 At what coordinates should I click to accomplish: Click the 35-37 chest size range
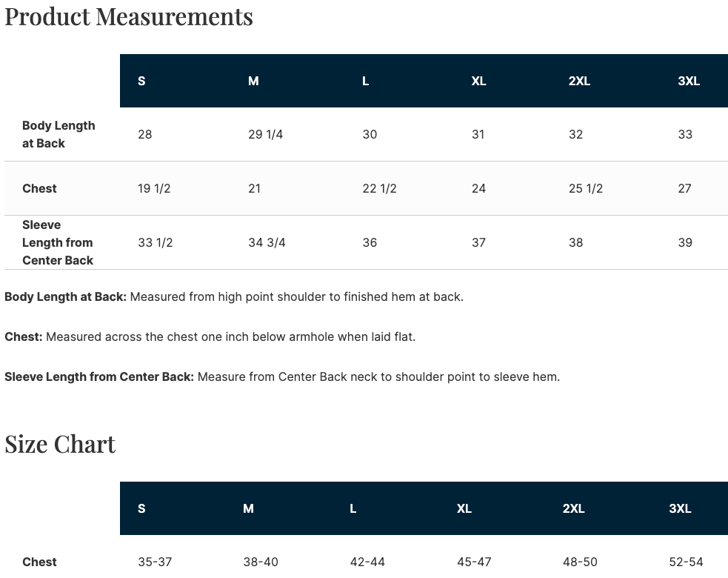coord(155,562)
